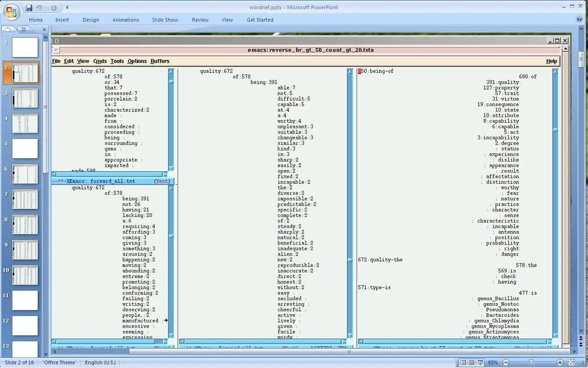Screen dimensions: 588x368
Task: Click the zoom slider handle
Action: pos(531,362)
